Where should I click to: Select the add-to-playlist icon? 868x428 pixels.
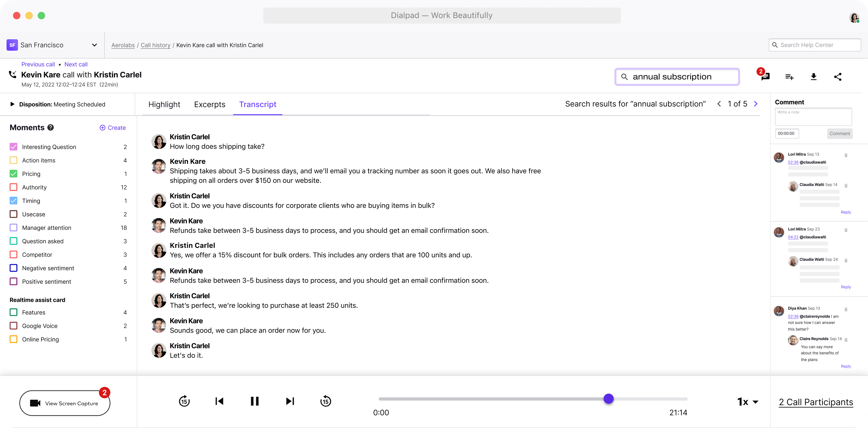(789, 77)
